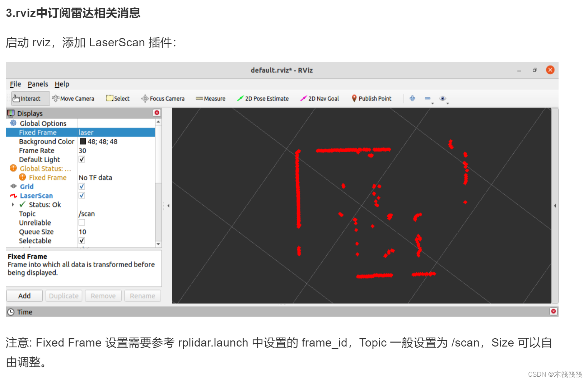This screenshot has width=588, height=381.
Task: Edit the Frame Rate value 30
Action: point(116,150)
